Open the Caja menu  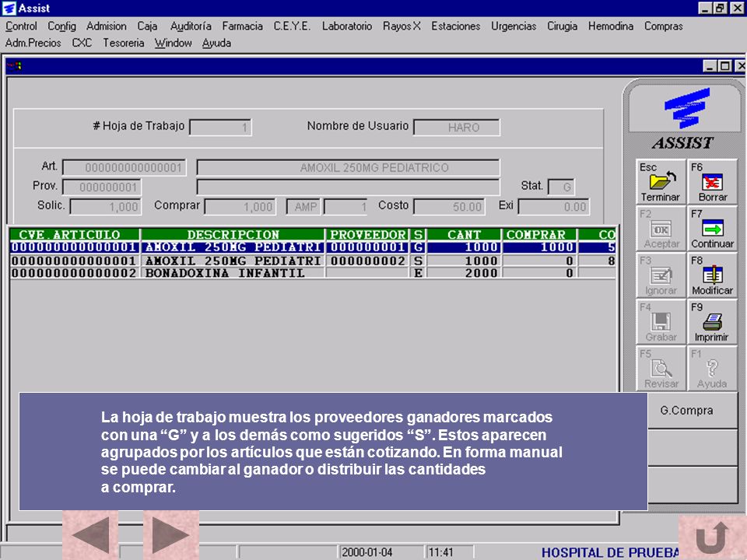(147, 26)
